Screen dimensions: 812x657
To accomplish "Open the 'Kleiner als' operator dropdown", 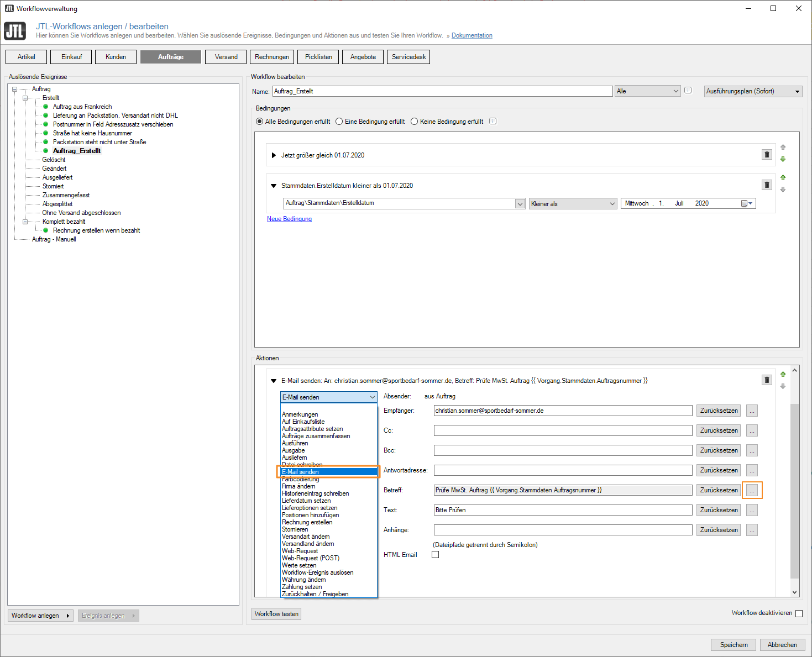I will click(573, 203).
